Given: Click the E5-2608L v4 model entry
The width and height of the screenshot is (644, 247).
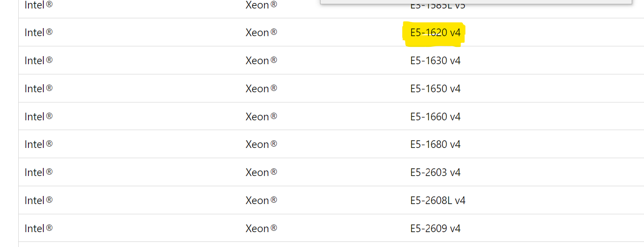Looking at the screenshot, I should [x=438, y=201].
